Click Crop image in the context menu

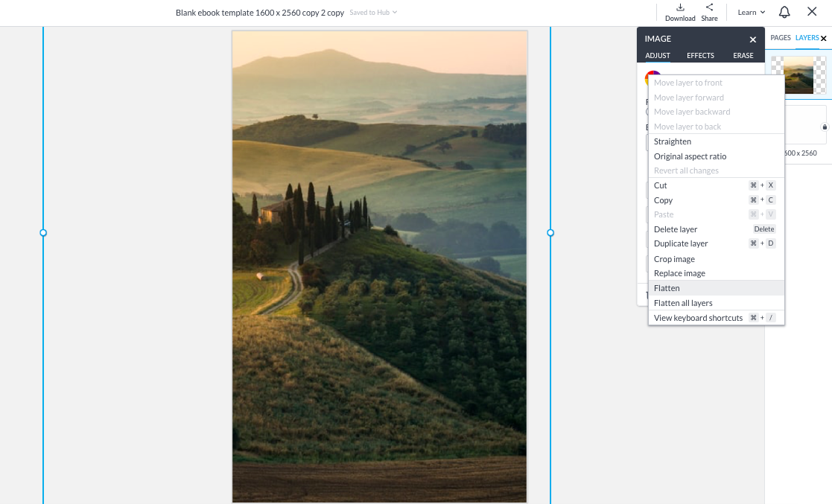pyautogui.click(x=674, y=258)
